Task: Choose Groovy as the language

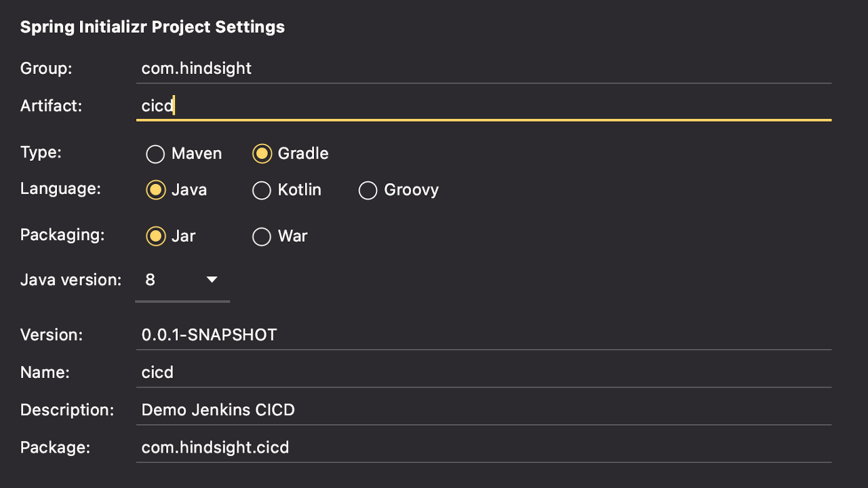Action: [x=368, y=191]
